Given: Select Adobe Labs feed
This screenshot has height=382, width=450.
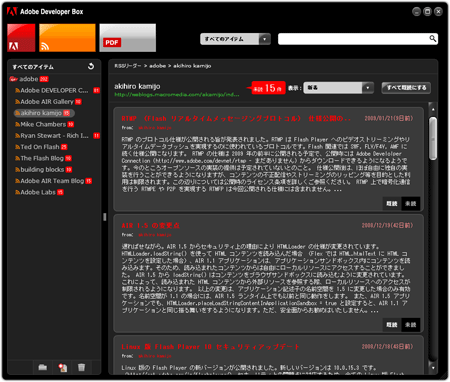Looking at the screenshot, I should click(38, 192).
